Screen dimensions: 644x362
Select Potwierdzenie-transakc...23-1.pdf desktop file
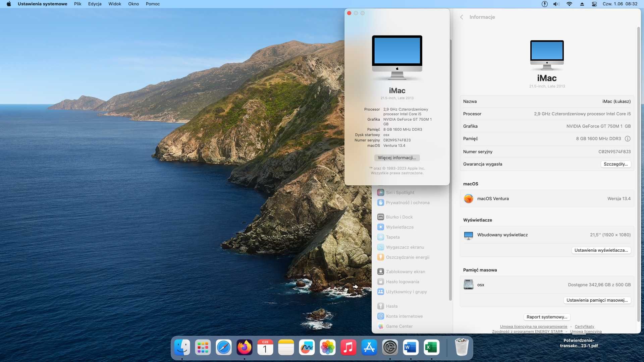pyautogui.click(x=579, y=343)
